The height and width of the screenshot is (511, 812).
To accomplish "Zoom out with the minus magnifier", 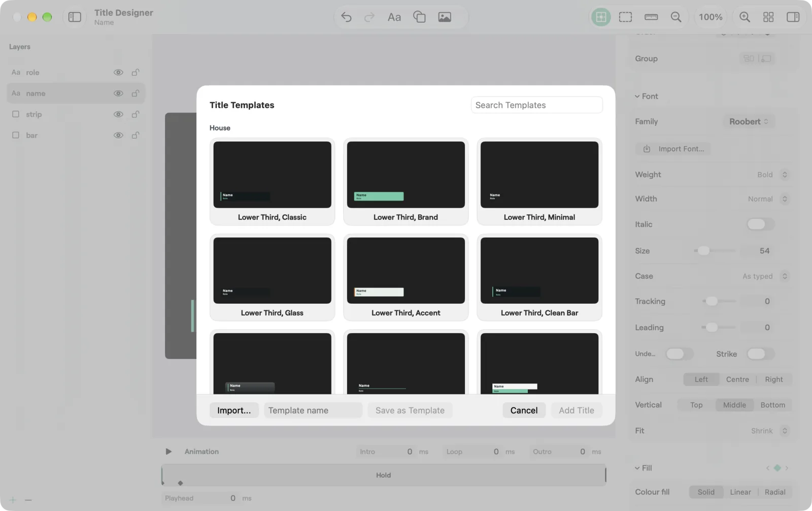I will [676, 17].
